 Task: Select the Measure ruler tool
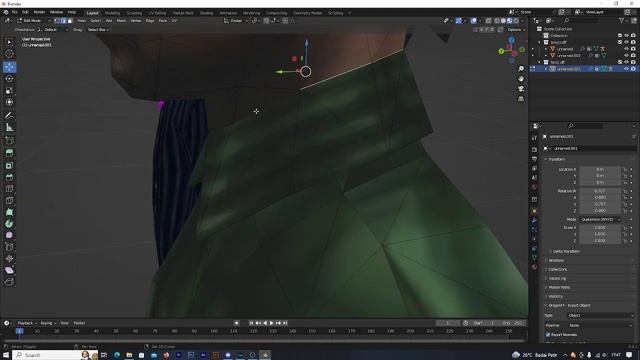click(9, 127)
